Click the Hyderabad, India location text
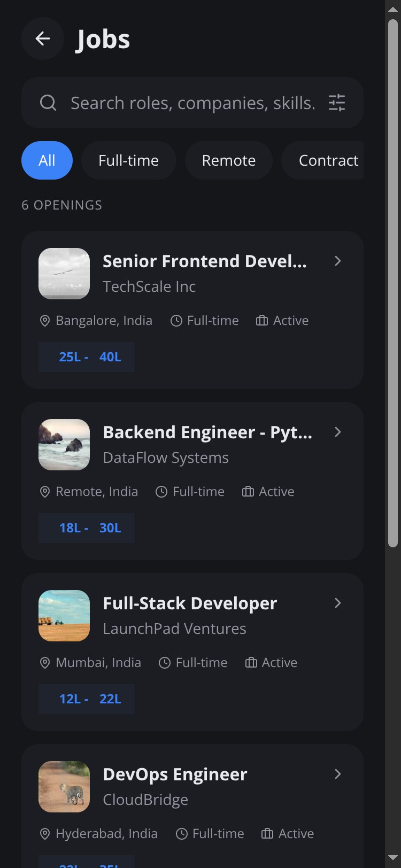 106,834
